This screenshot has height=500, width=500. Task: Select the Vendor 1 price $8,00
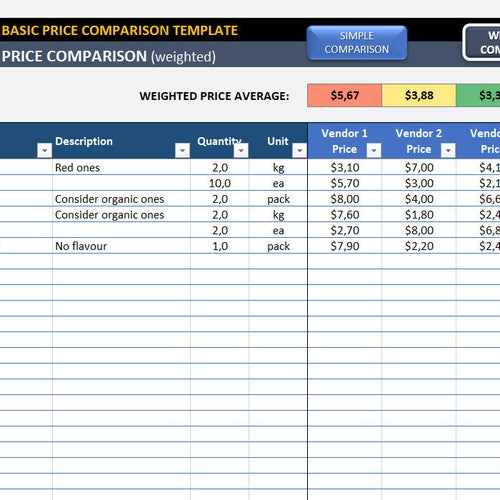(x=345, y=199)
